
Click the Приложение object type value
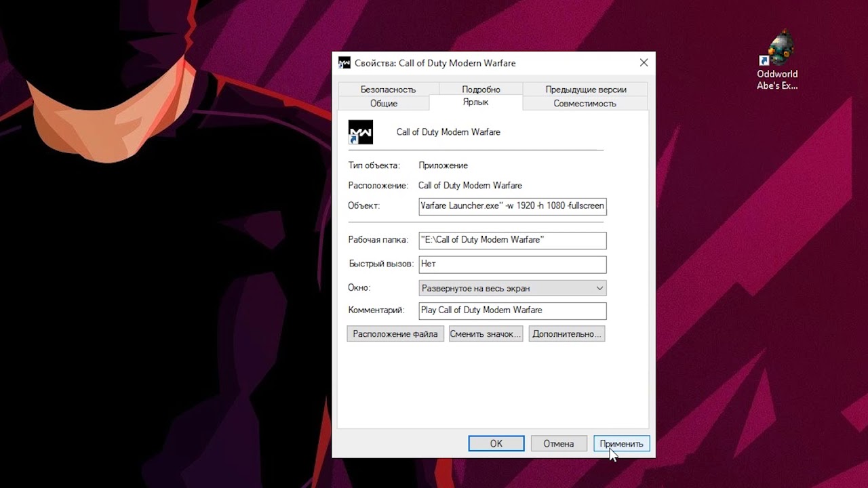click(443, 165)
